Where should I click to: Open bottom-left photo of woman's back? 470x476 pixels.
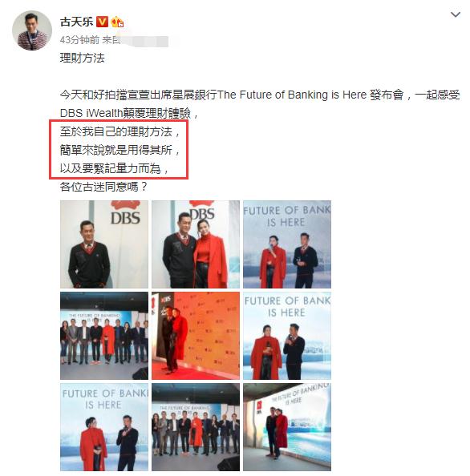(x=104, y=427)
